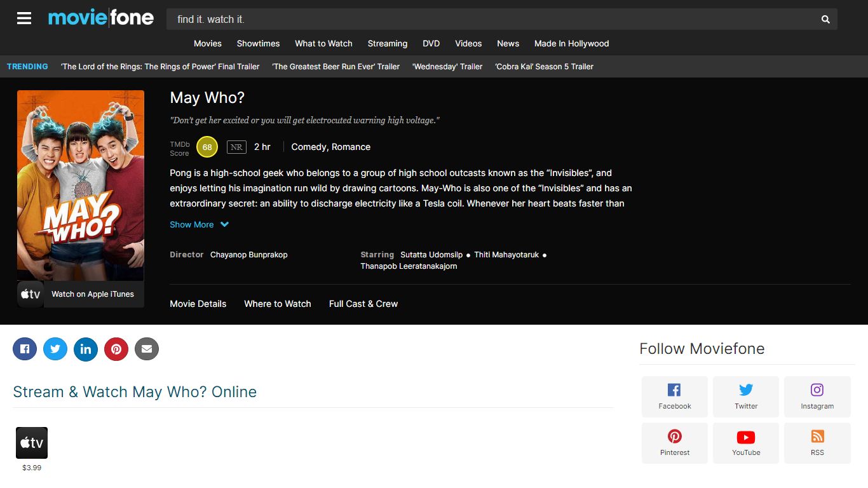Image resolution: width=868 pixels, height=488 pixels.
Task: Open Thanapob Leeratanakajorn's page
Action: click(409, 266)
